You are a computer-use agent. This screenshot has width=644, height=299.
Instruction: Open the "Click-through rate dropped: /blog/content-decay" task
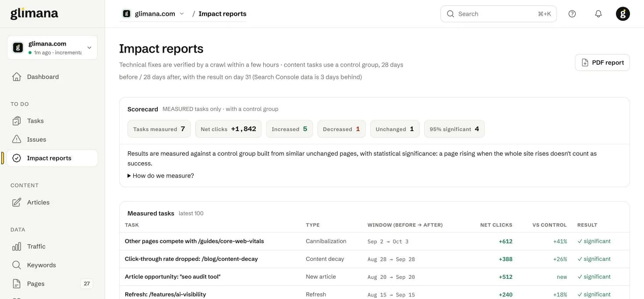pos(191,259)
